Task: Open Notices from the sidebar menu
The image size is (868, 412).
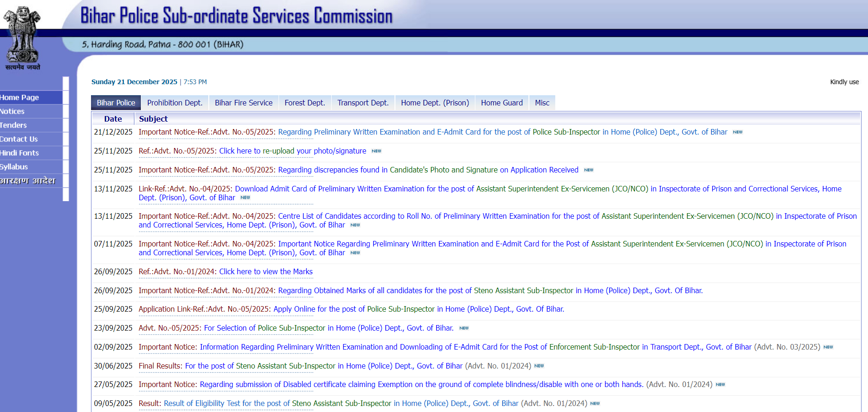Action: click(x=12, y=111)
